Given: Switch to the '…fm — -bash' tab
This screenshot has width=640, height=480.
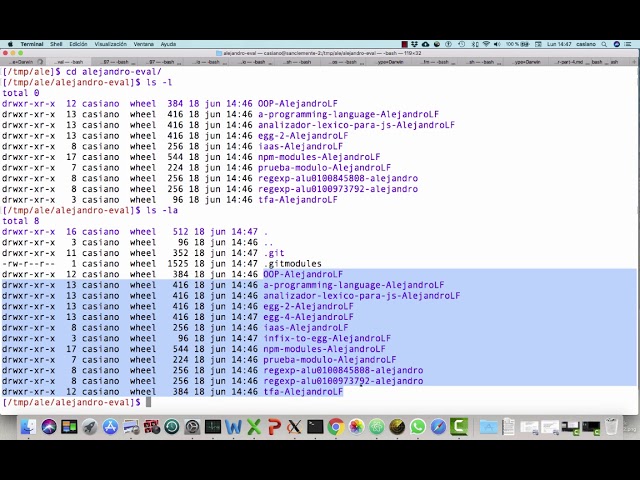Looking at the screenshot, I should tap(436, 62).
